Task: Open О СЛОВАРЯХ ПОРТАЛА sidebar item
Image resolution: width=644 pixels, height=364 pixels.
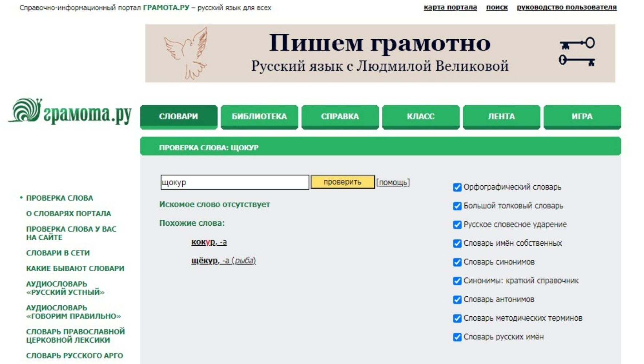Action: [x=69, y=214]
